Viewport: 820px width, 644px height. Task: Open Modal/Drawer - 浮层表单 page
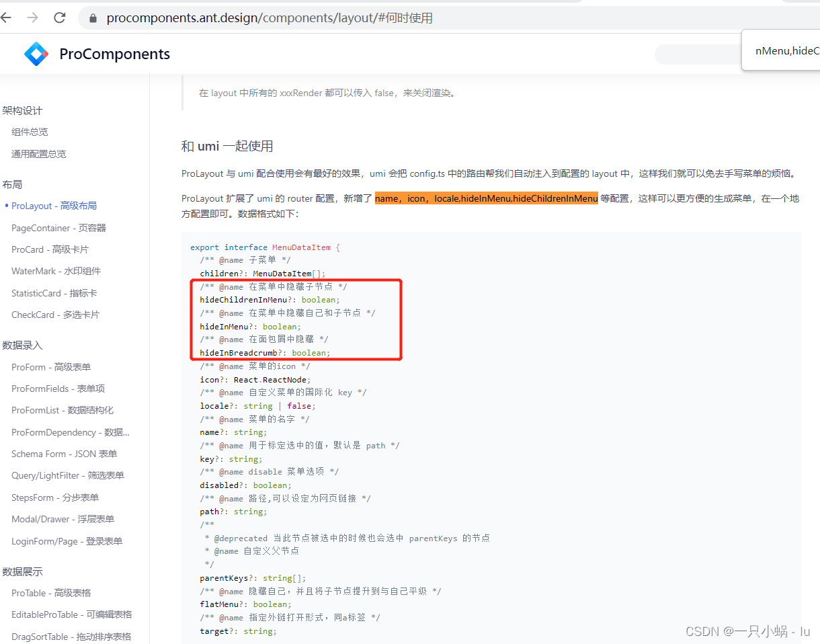63,519
